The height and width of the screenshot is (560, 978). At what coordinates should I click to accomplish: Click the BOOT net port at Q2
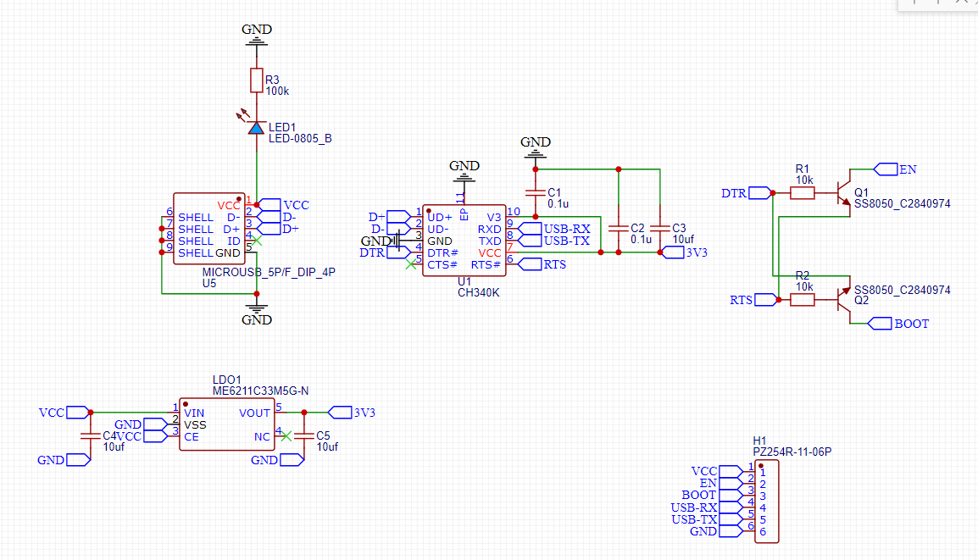pos(881,324)
